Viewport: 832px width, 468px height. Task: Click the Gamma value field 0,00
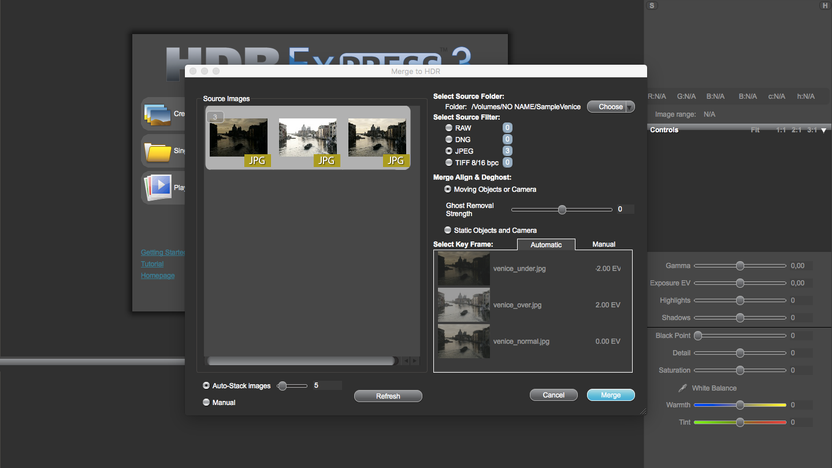point(801,266)
